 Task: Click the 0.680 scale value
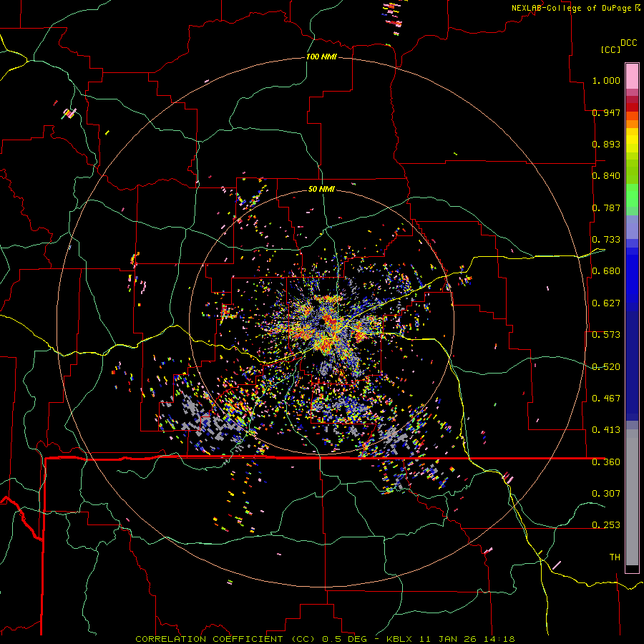coord(606,271)
